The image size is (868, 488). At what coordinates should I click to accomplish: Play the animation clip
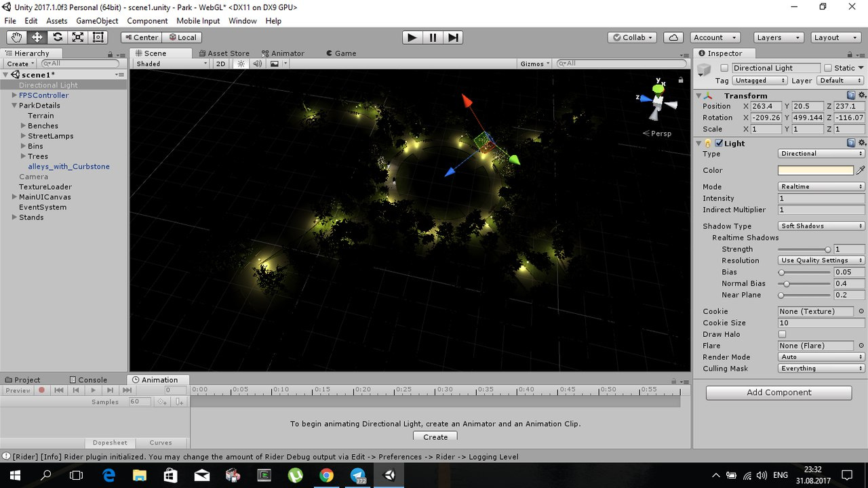tap(93, 390)
